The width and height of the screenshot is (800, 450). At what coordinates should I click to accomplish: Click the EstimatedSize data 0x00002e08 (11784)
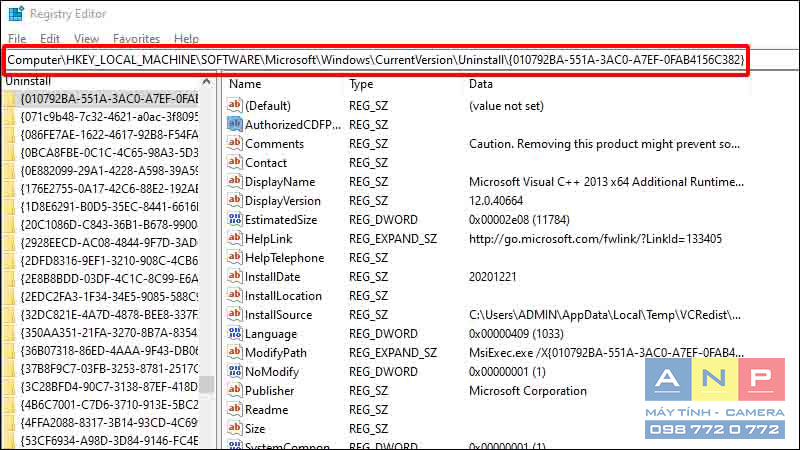click(519, 220)
